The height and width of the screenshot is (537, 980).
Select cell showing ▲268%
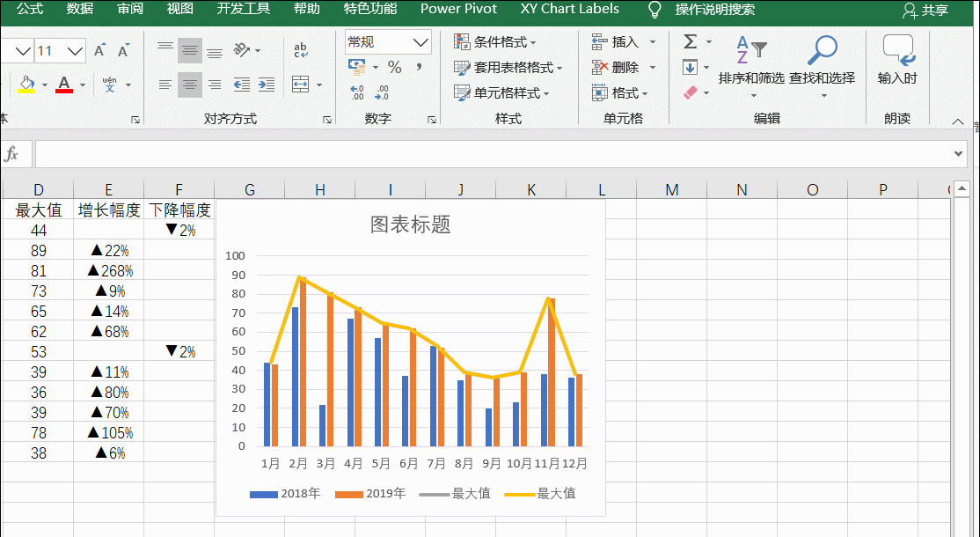pos(109,270)
